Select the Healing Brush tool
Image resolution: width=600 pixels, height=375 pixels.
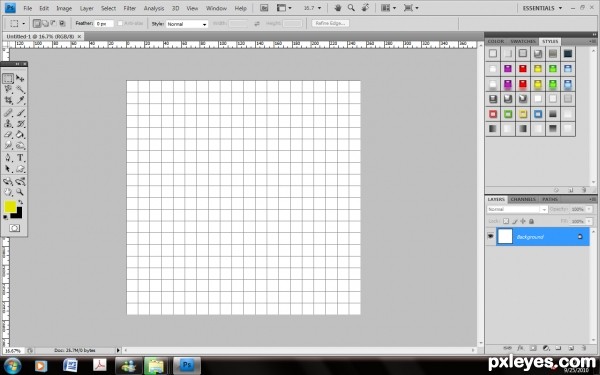click(8, 112)
